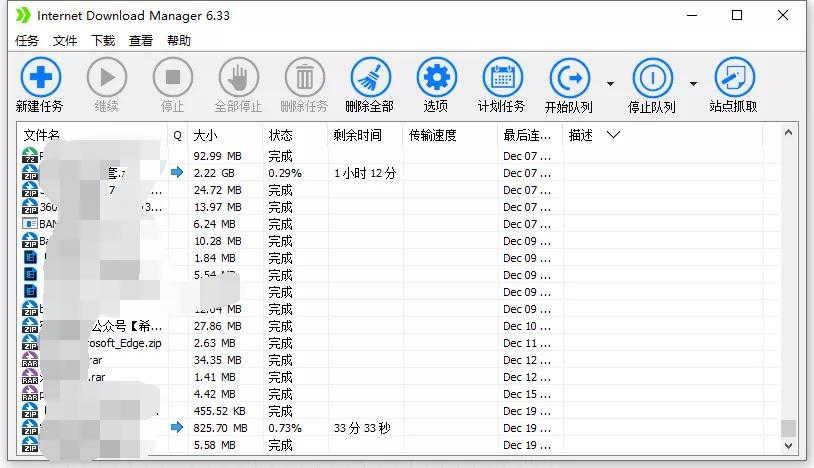
Task: Click the 0.73% status cell
Action: [285, 429]
